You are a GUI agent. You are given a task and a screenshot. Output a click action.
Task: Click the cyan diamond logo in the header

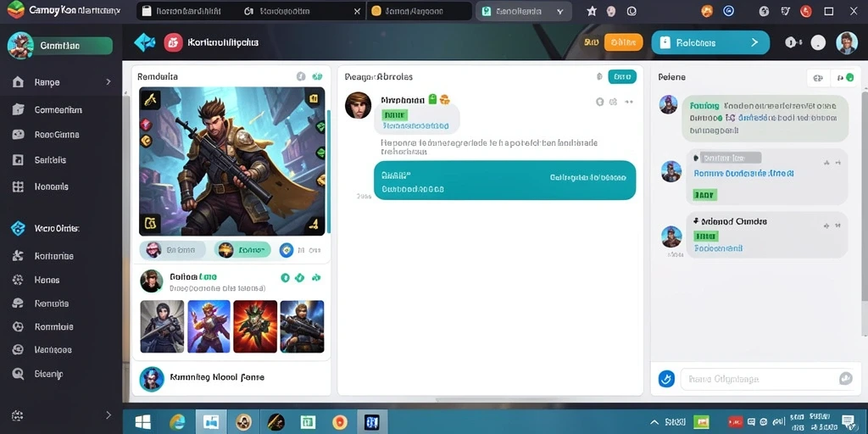[144, 42]
